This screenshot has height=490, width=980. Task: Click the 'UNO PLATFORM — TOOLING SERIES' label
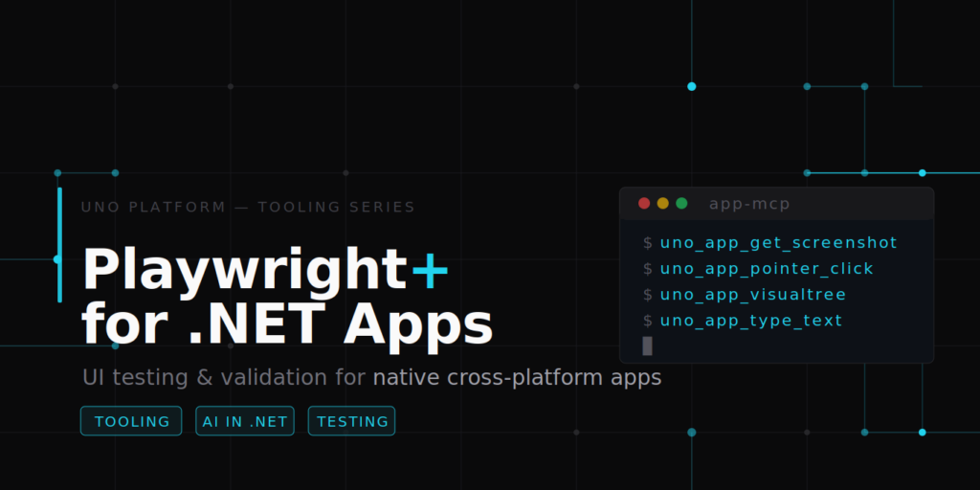click(x=248, y=207)
